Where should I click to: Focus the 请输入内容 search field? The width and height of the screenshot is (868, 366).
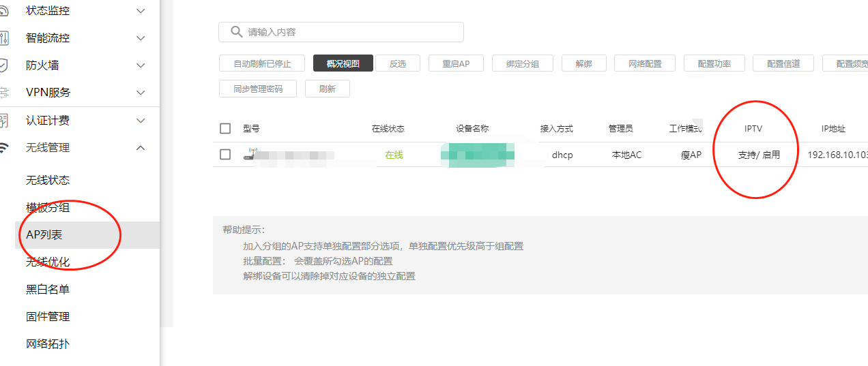click(348, 32)
